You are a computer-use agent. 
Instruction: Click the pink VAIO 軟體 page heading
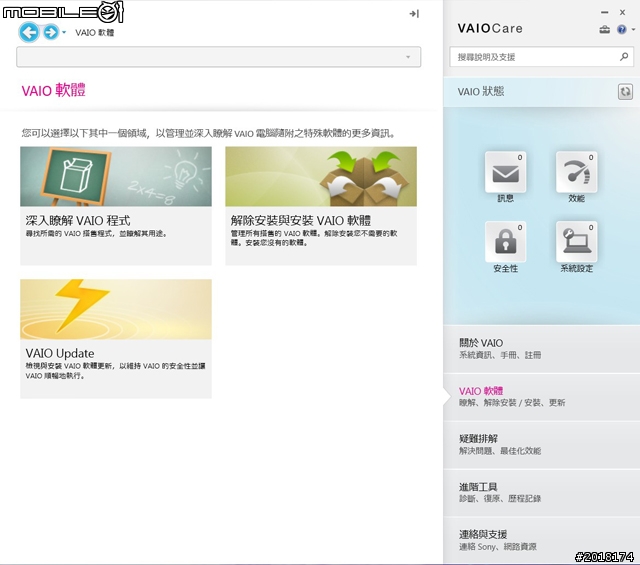[x=53, y=91]
